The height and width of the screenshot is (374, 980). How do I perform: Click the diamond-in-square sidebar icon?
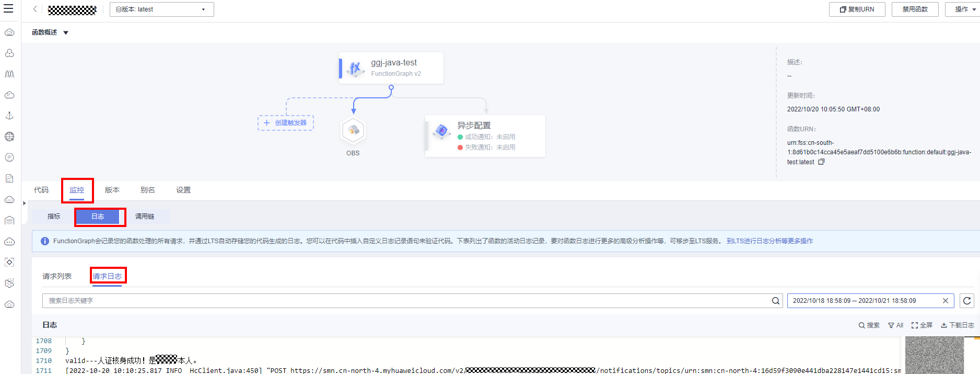(9, 263)
